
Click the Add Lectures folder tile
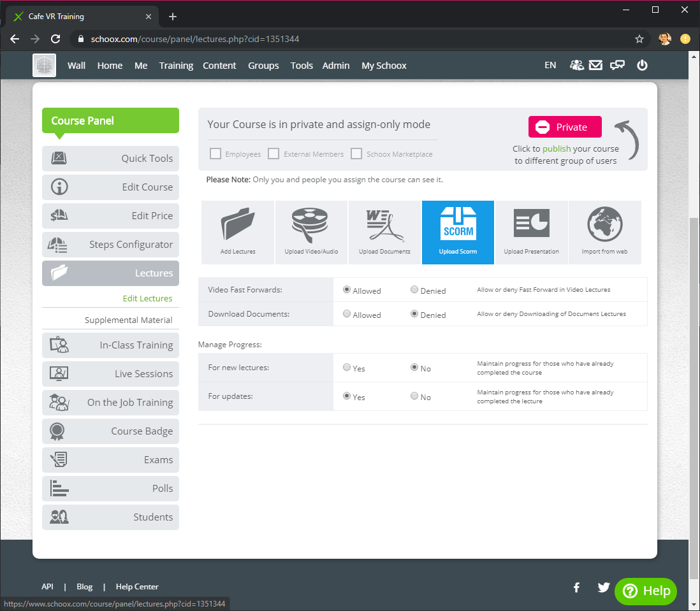(238, 233)
